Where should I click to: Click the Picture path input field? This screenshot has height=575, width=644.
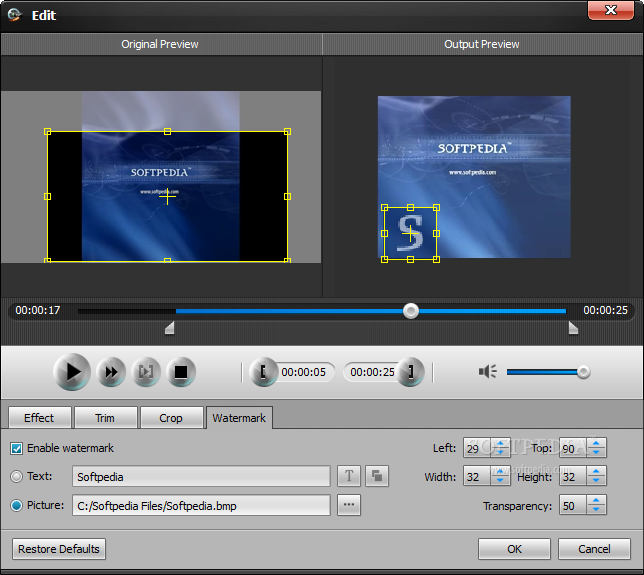[201, 505]
